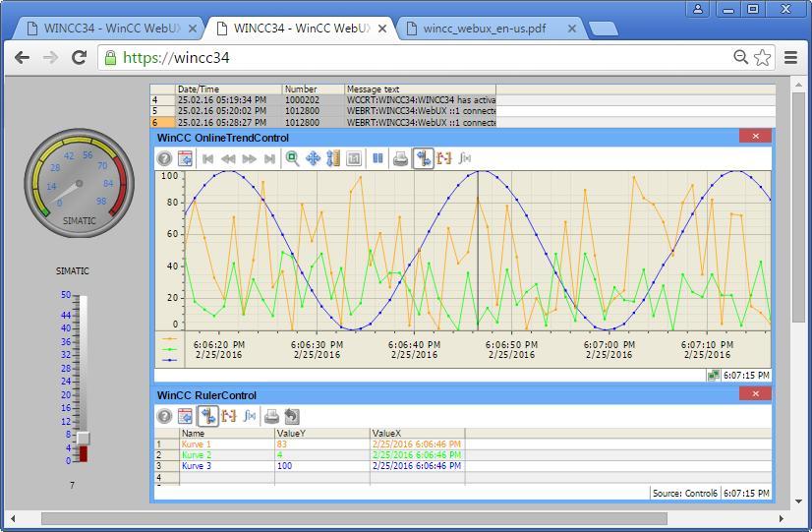Open the RulerControl configuration dialog icon

tap(185, 416)
